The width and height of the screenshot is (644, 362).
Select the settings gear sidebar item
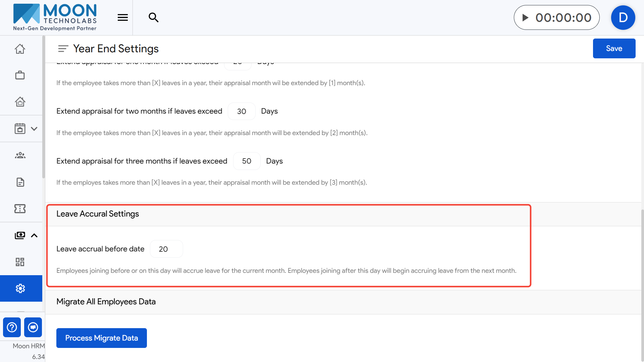click(x=20, y=288)
